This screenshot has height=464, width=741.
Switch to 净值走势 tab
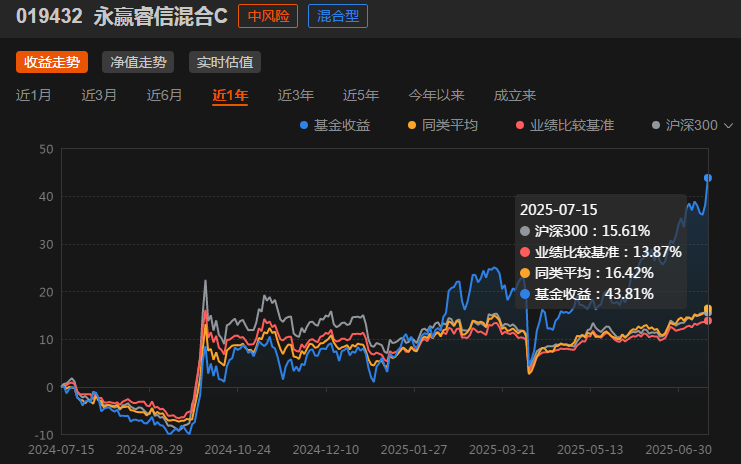(138, 62)
